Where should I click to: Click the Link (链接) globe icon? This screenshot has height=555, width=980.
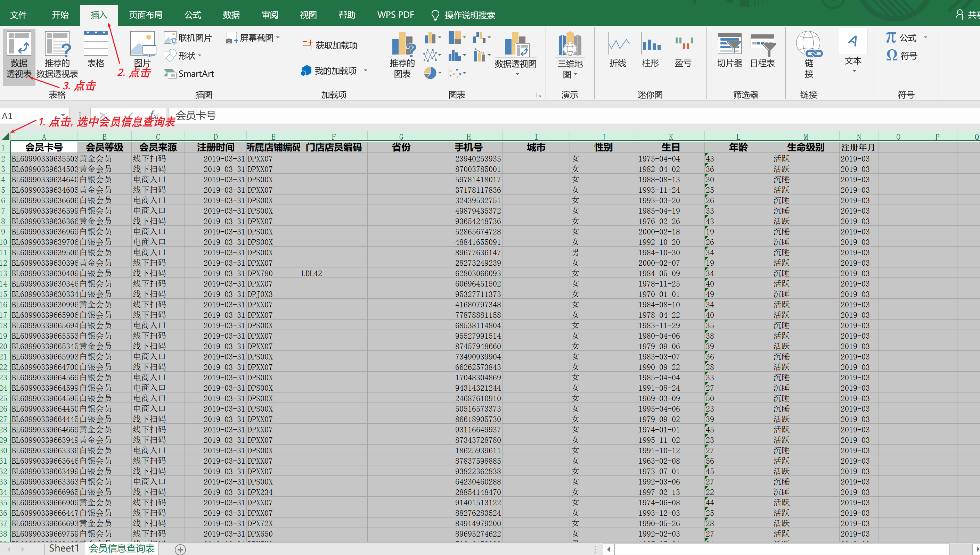click(x=808, y=44)
